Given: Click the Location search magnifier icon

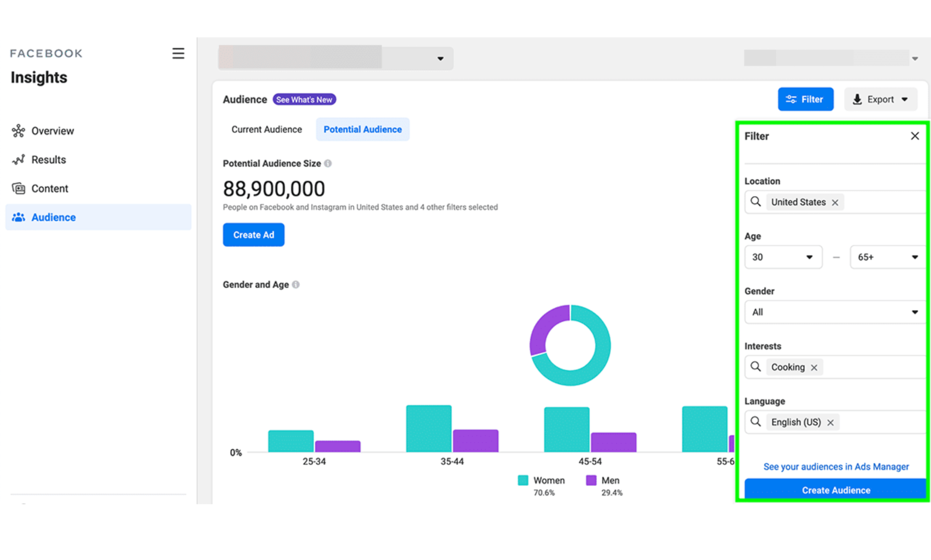Looking at the screenshot, I should point(756,202).
